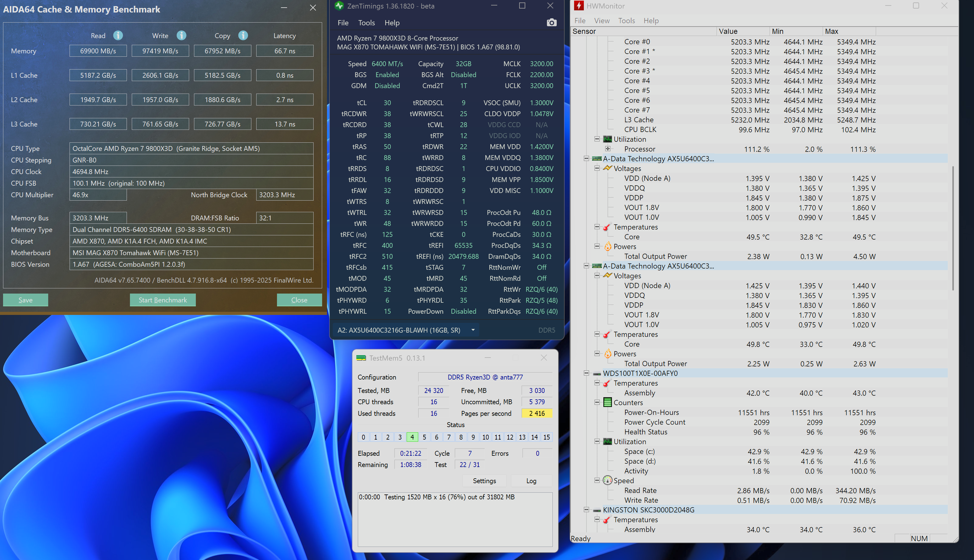Click the ZenTimings title bar logo icon
Viewport: 974px width, 560px height.
point(339,6)
